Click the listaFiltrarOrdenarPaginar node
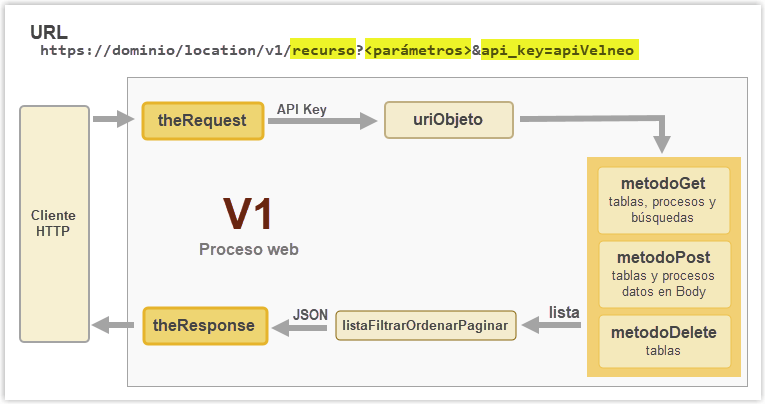The image size is (766, 405). click(425, 326)
